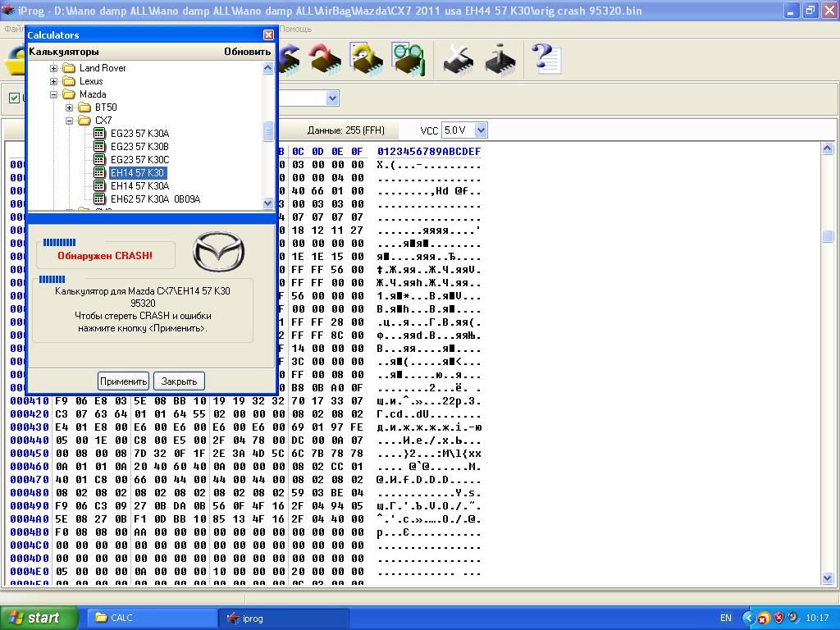Open the Помощь menu
This screenshot has width=840, height=630.
pyautogui.click(x=294, y=29)
